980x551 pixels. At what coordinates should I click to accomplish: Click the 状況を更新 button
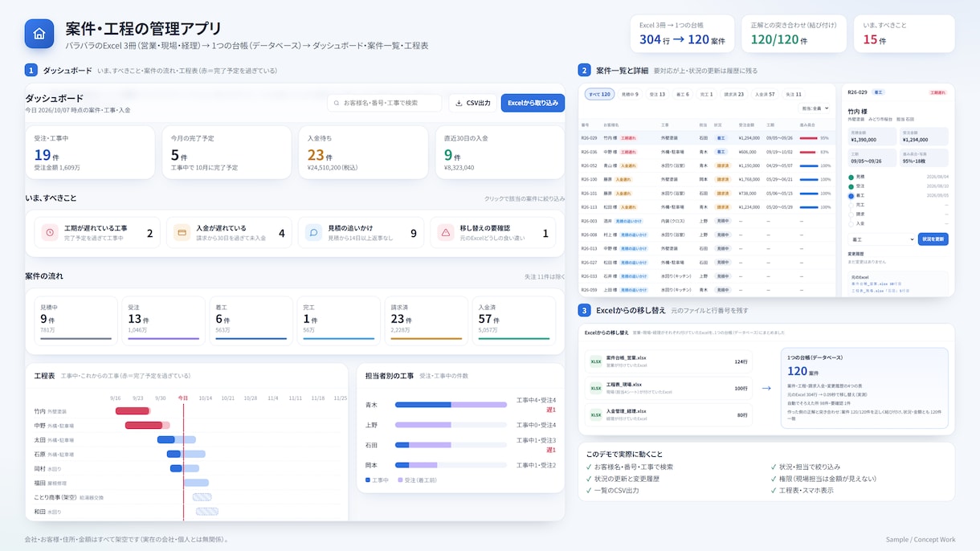pos(933,239)
